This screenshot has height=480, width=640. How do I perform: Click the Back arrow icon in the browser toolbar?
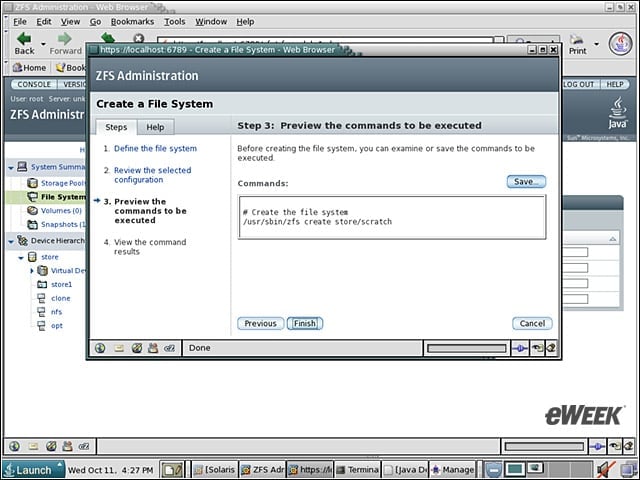pyautogui.click(x=24, y=39)
